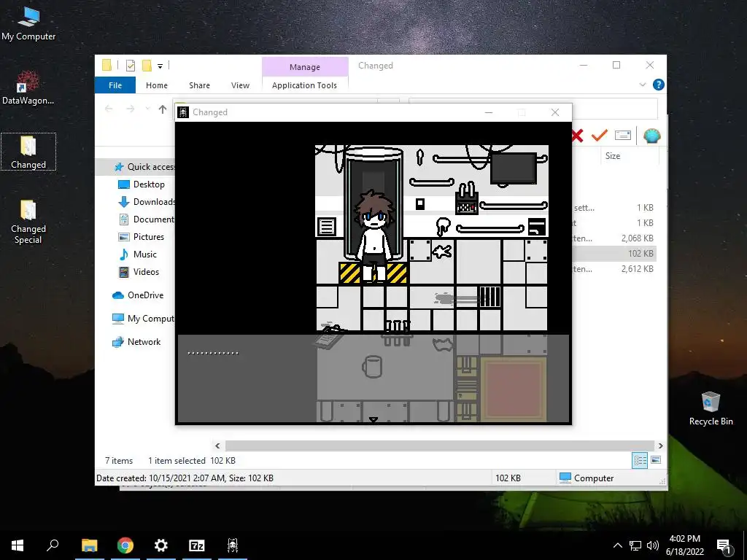Open Quick Access Toolbar customize dropdown
Image resolution: width=747 pixels, height=560 pixels.
tap(160, 66)
